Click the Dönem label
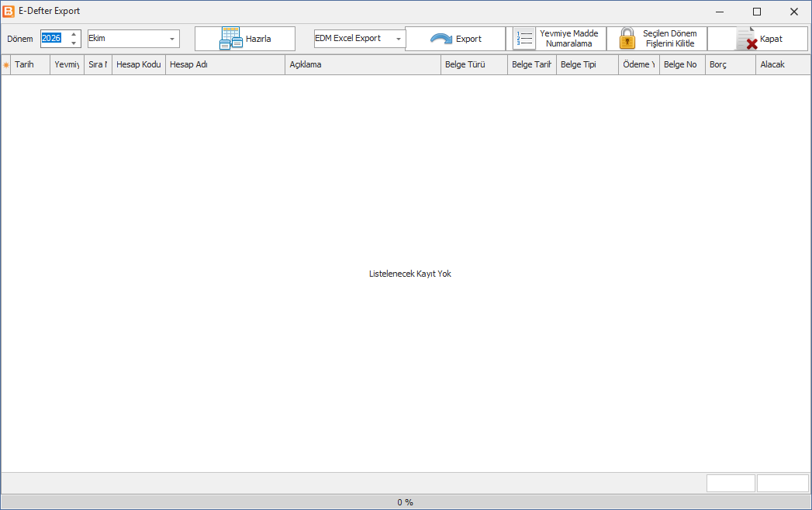 point(20,39)
